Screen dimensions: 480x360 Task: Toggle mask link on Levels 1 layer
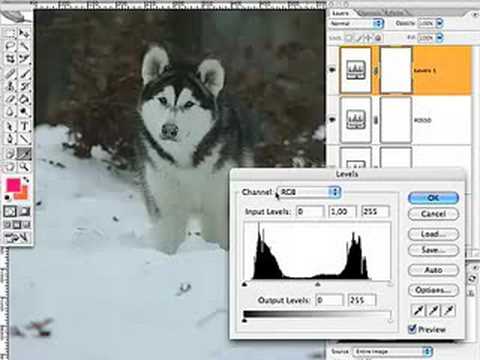pos(376,70)
